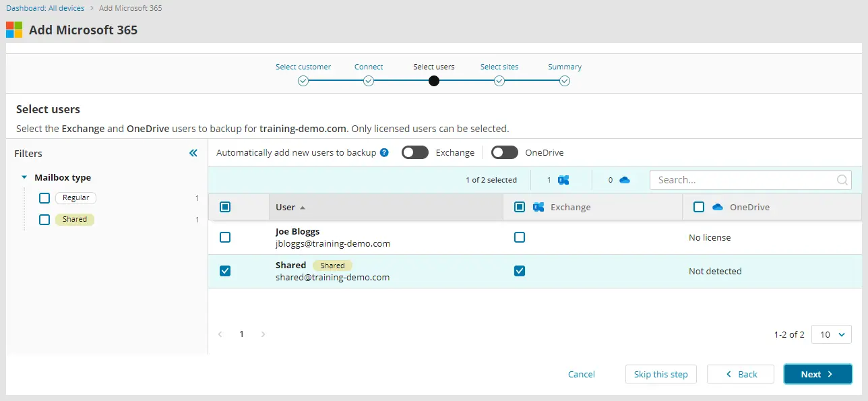Viewport: 868px width, 401px height.
Task: Click the OneDrive cloud icon in summary bar
Action: (x=624, y=180)
